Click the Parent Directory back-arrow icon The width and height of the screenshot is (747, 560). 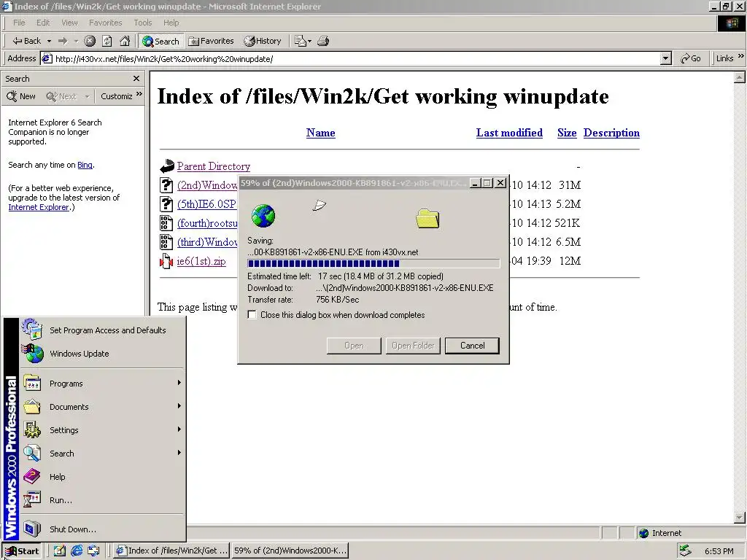point(167,166)
